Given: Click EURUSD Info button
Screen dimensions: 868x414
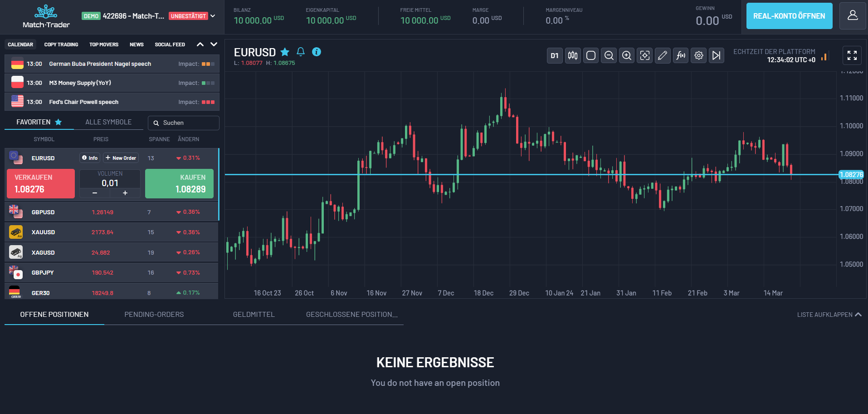Looking at the screenshot, I should (x=90, y=158).
